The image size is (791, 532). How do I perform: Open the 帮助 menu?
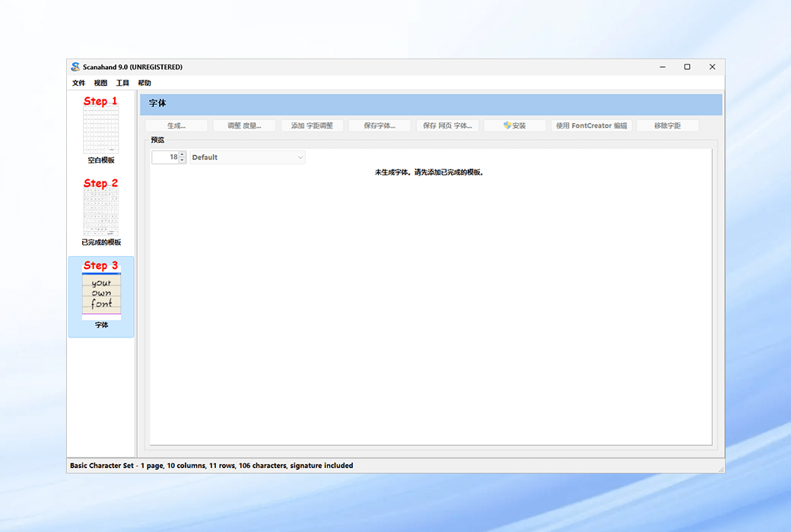pyautogui.click(x=145, y=83)
